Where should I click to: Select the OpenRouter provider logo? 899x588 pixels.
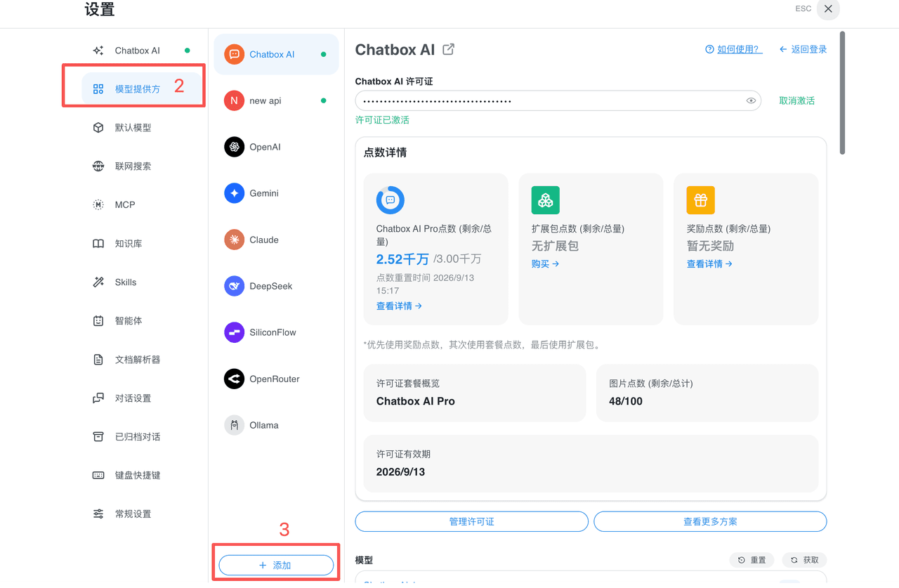[234, 379]
